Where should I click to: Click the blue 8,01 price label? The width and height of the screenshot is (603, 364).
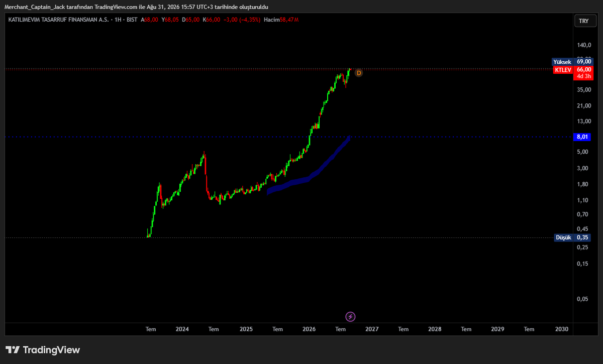583,137
